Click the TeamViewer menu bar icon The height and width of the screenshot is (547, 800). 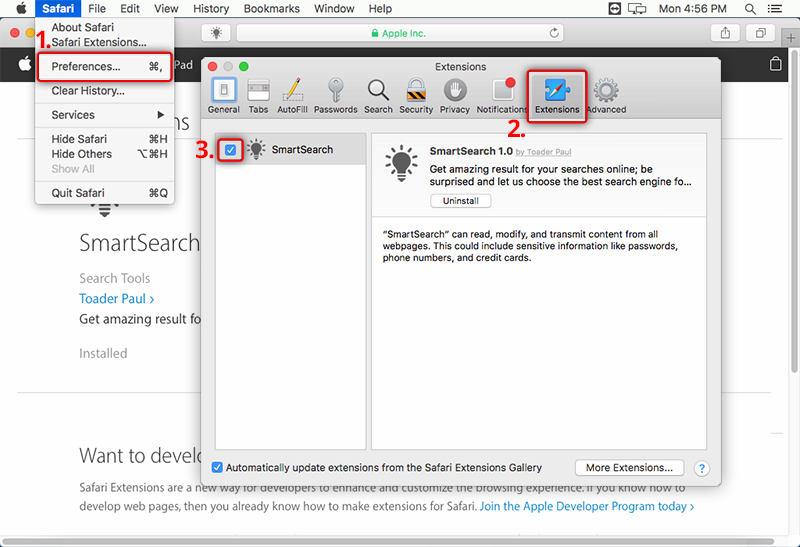(x=615, y=9)
